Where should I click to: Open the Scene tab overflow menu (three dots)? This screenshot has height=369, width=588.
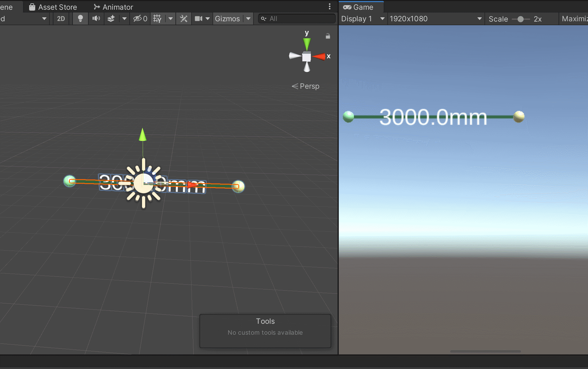click(x=330, y=7)
